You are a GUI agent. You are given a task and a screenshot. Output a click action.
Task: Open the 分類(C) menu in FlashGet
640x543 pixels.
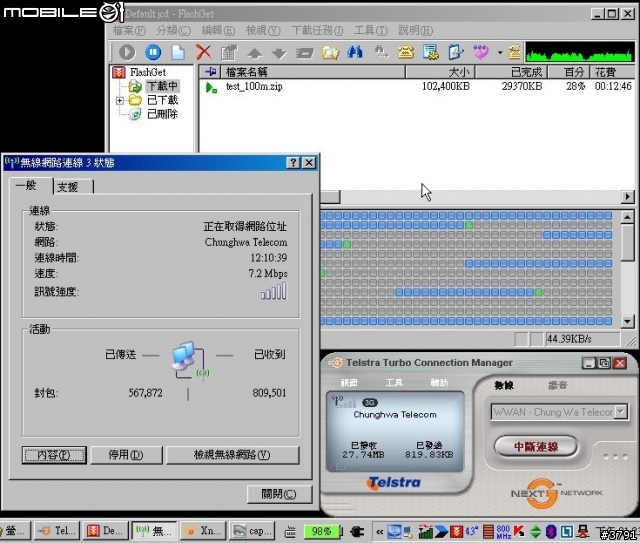coord(173,30)
